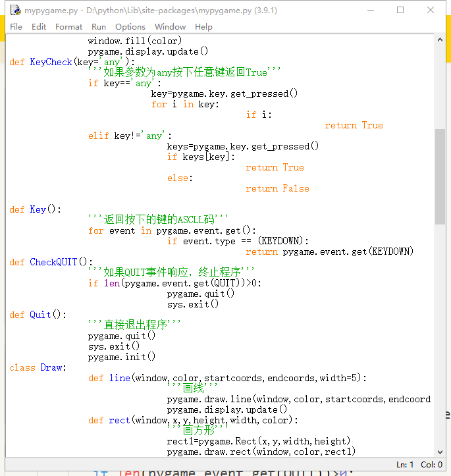Open the Edit menu

coord(39,27)
